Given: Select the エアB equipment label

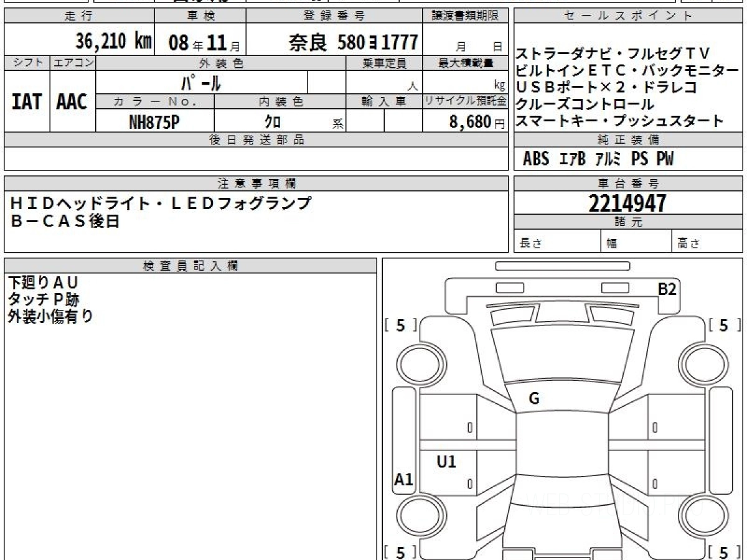Looking at the screenshot, I should pos(573,159).
